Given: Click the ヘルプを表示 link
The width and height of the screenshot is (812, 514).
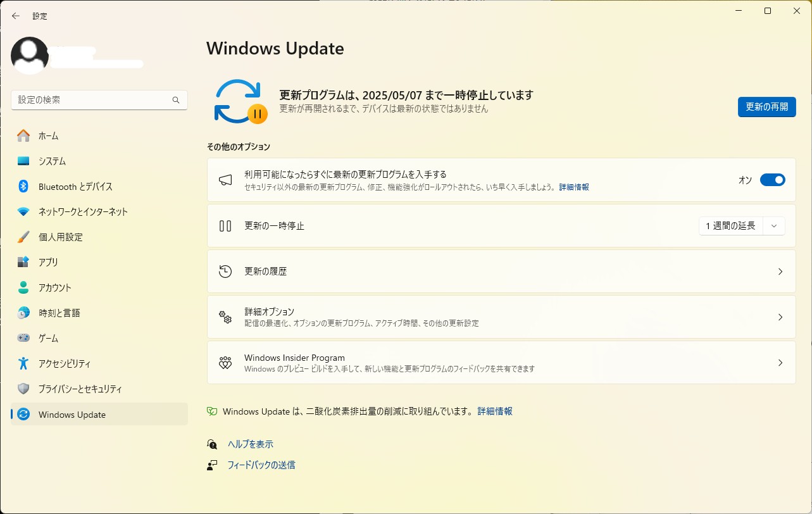Looking at the screenshot, I should (x=251, y=444).
